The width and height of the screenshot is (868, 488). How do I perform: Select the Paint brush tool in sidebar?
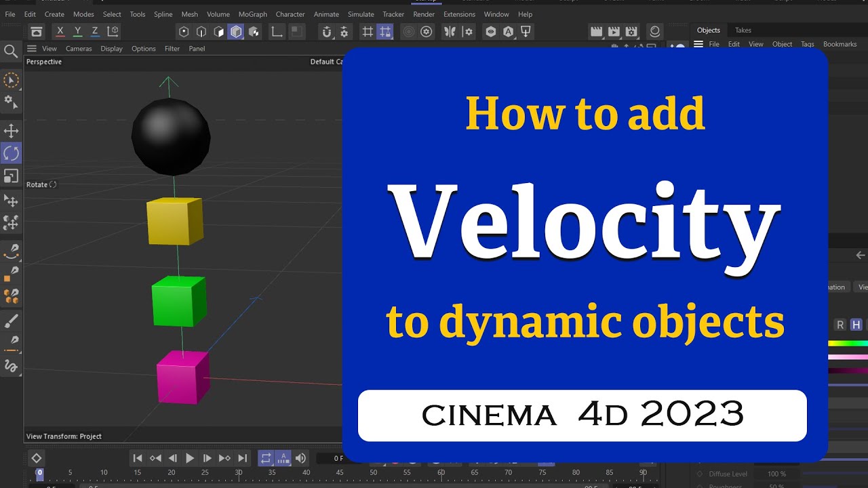pos(11,321)
